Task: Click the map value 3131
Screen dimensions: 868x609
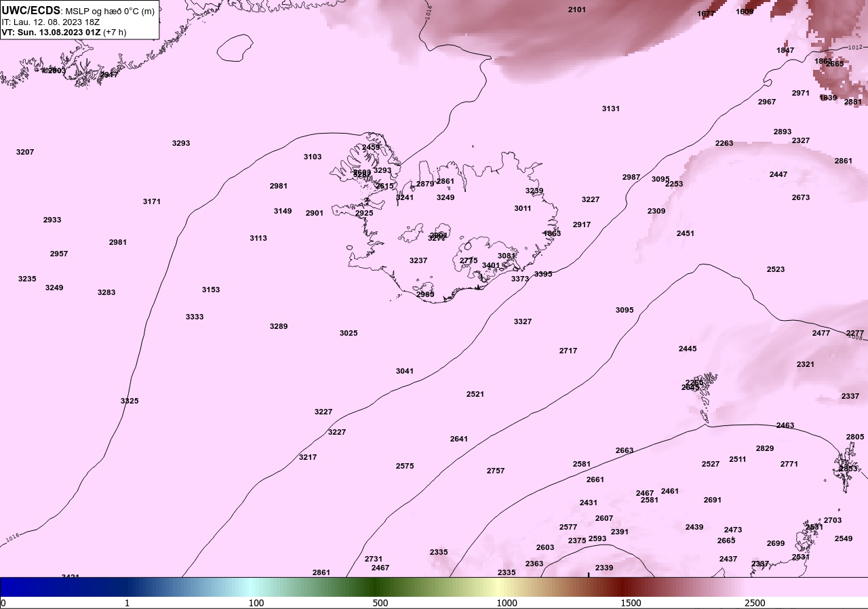Action: tap(611, 109)
